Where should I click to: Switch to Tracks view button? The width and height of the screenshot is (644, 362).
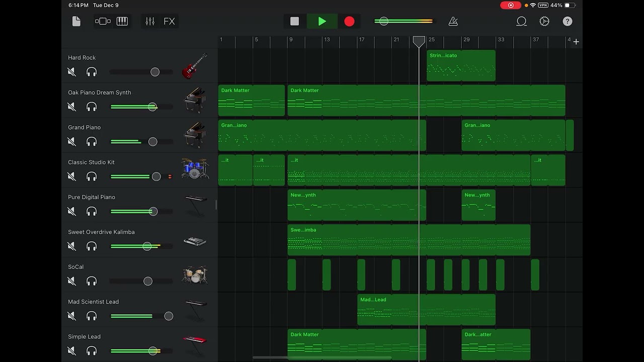[x=103, y=21]
